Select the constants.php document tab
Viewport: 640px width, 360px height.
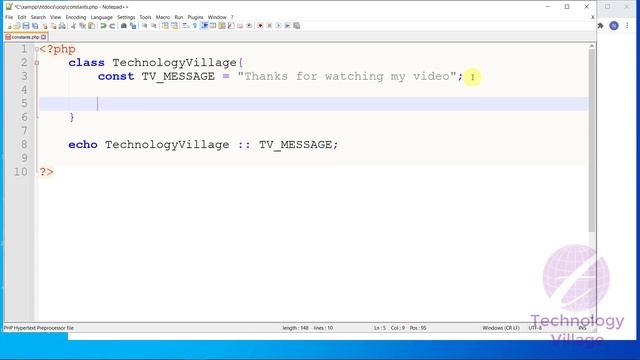point(25,37)
